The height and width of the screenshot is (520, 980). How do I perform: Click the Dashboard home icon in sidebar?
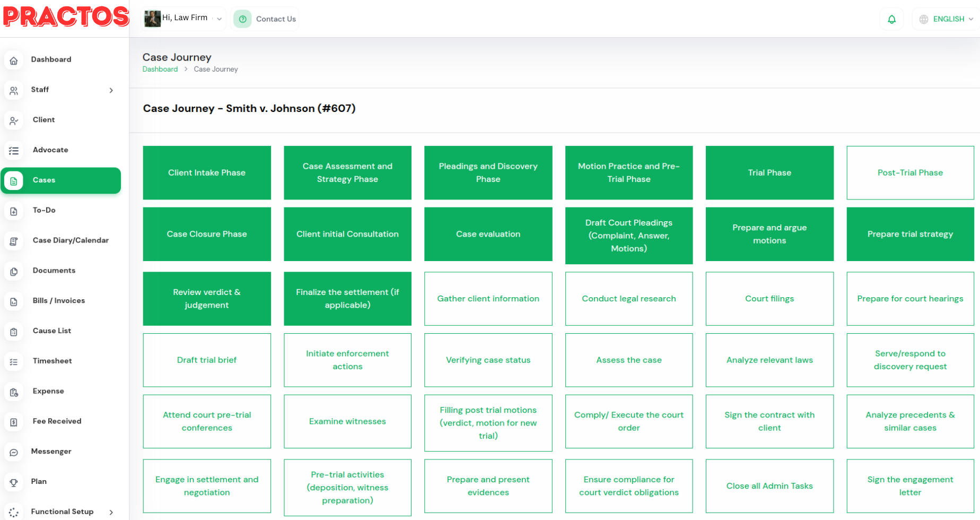(x=14, y=60)
